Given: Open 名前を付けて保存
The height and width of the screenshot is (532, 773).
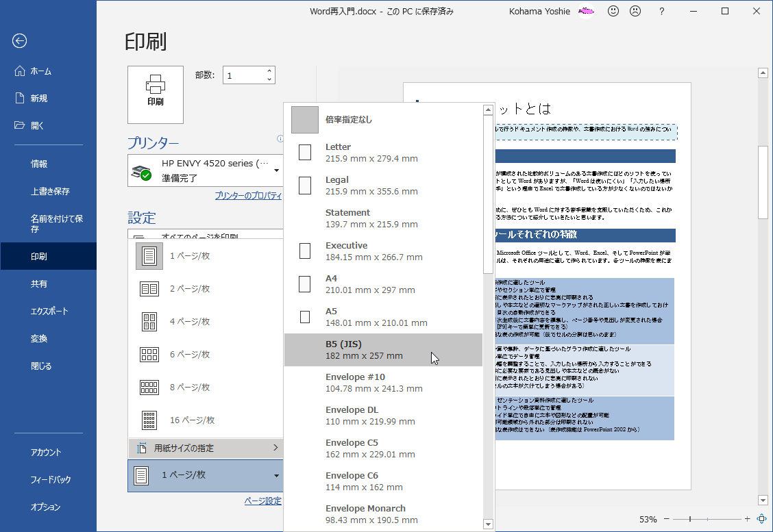Looking at the screenshot, I should click(x=48, y=223).
